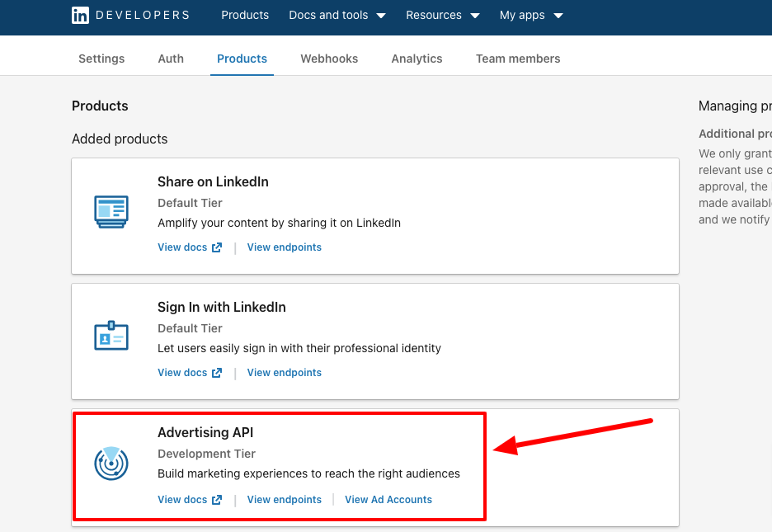
Task: View endpoints for Share on LinkedIn
Action: (284, 247)
